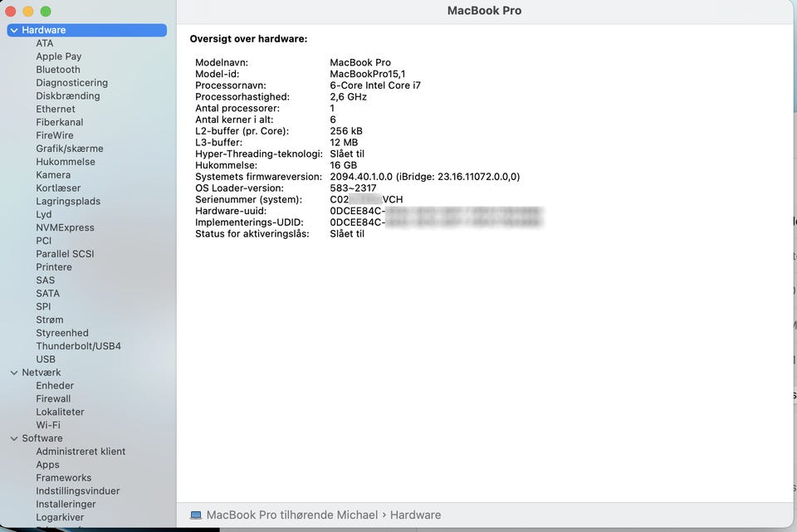Click the firmware version '2094.40.1.0.0' value

click(x=361, y=177)
